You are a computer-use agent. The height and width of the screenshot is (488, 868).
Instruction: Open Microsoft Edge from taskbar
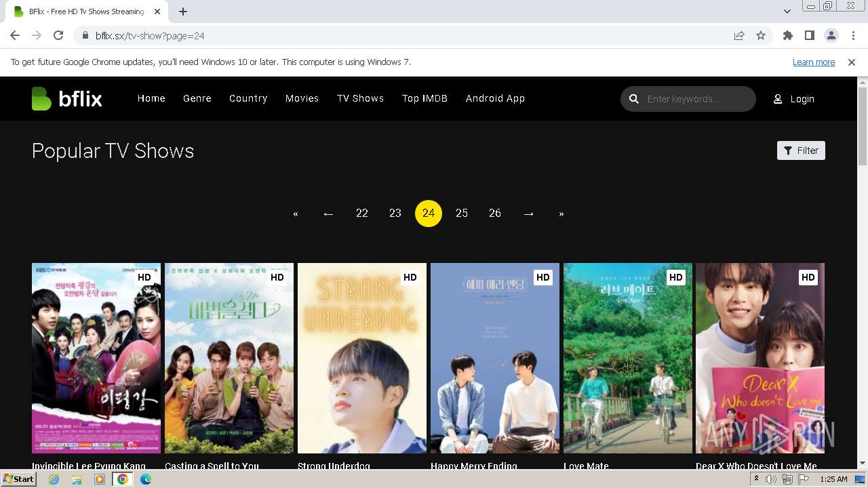pos(146,479)
